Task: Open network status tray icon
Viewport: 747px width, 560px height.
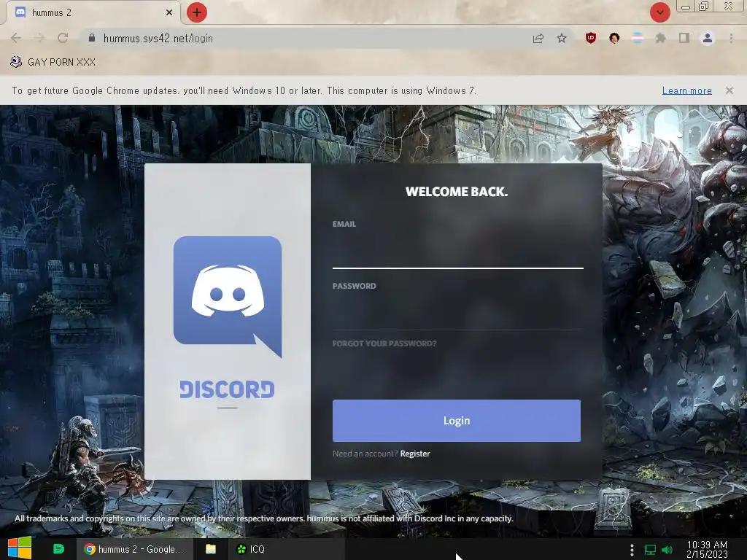Action: [x=650, y=550]
